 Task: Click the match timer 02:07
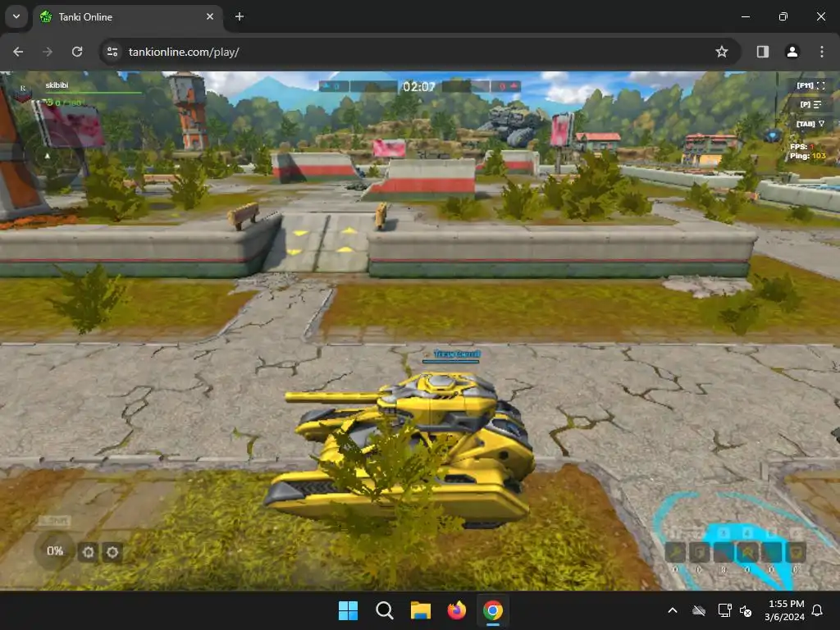tap(419, 87)
